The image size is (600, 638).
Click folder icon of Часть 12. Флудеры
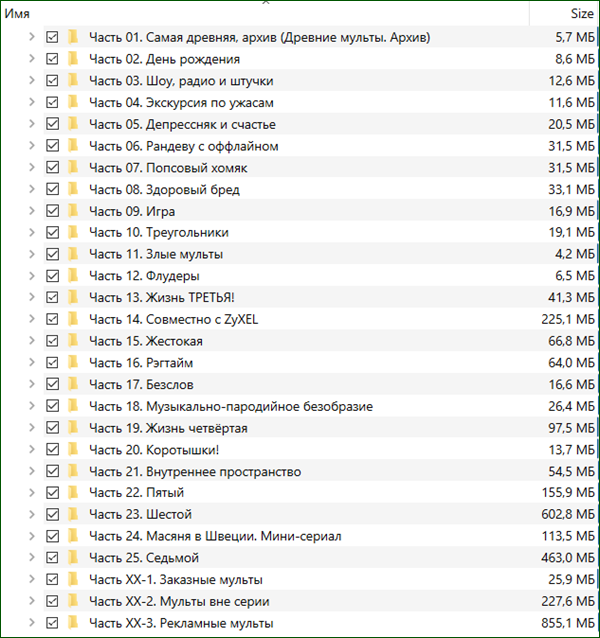pyautogui.click(x=73, y=276)
